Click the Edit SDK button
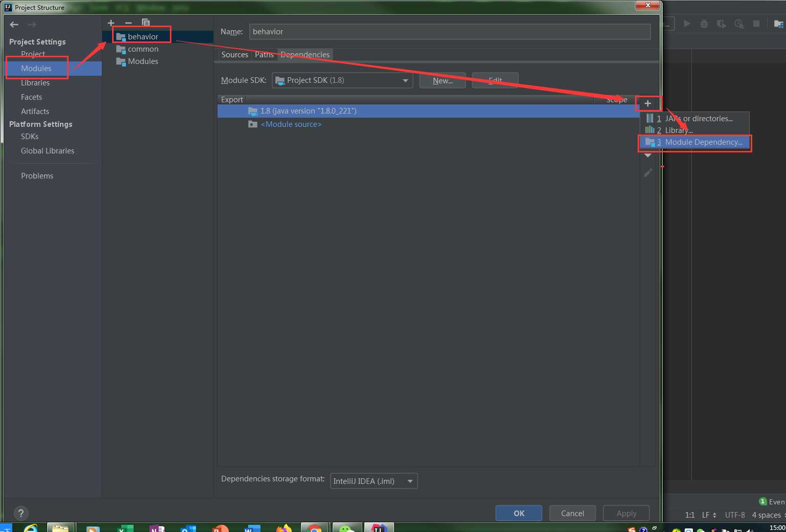Image resolution: width=786 pixels, height=532 pixels. coord(495,80)
